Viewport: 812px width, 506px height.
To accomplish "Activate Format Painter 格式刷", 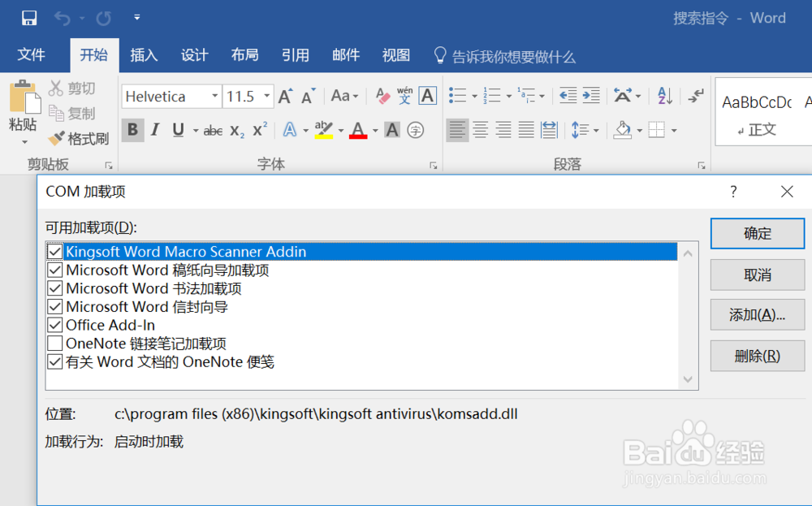I will point(78,138).
